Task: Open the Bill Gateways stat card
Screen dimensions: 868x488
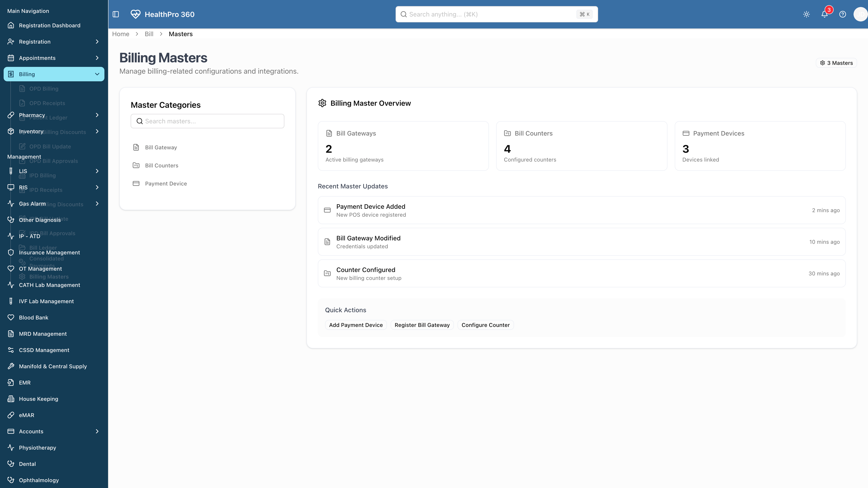Action: 403,146
